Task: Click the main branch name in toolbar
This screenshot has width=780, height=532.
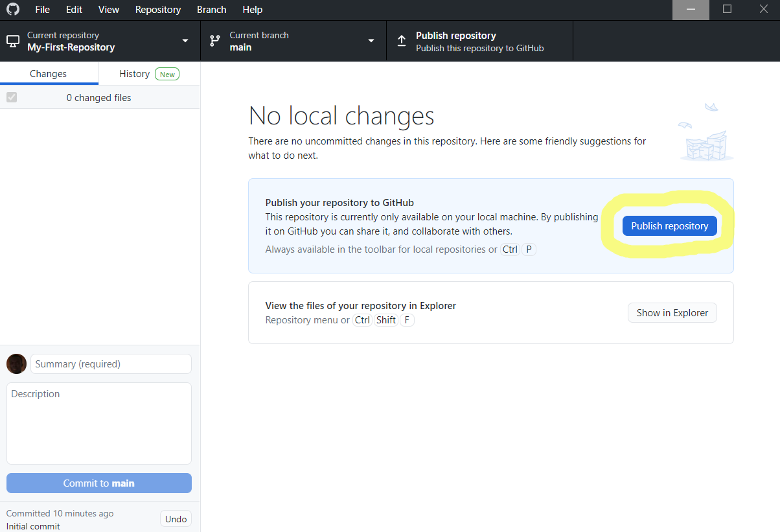Action: 240,47
